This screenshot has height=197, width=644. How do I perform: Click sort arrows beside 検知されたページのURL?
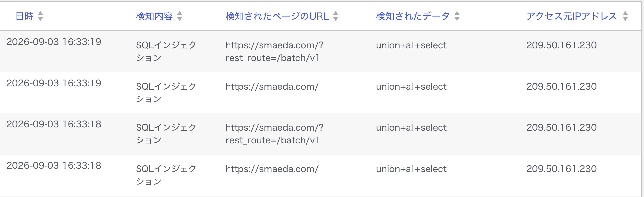pos(336,16)
